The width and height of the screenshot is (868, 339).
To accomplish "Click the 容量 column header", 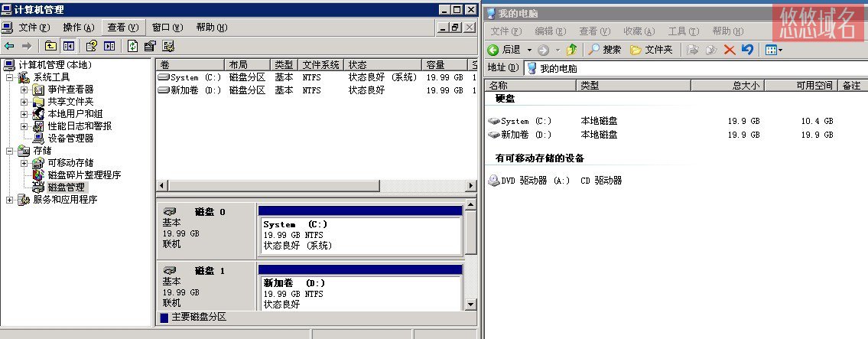I will 444,65.
